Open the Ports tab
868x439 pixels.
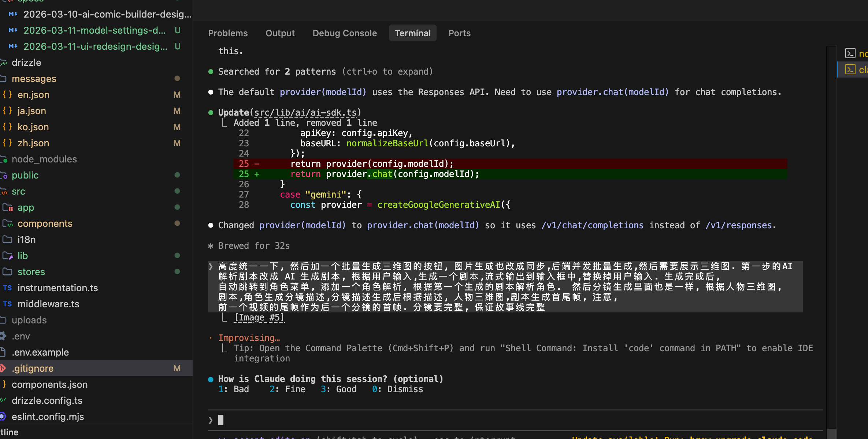pos(459,33)
